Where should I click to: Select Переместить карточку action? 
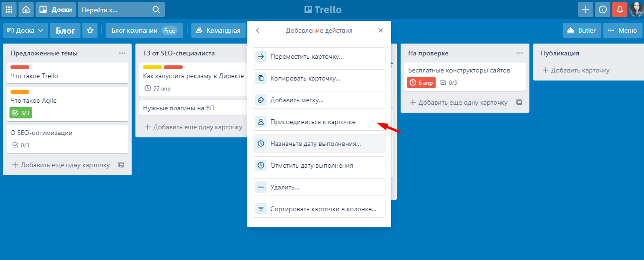319,56
